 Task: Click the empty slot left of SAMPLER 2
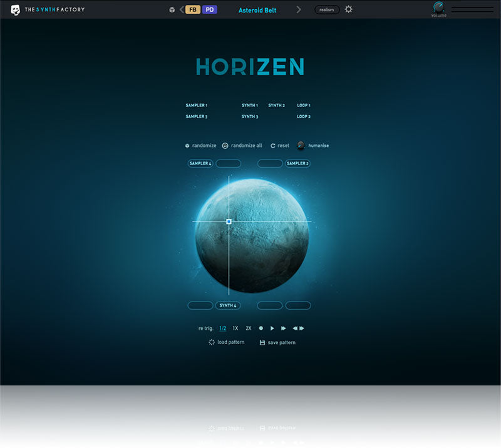click(270, 163)
